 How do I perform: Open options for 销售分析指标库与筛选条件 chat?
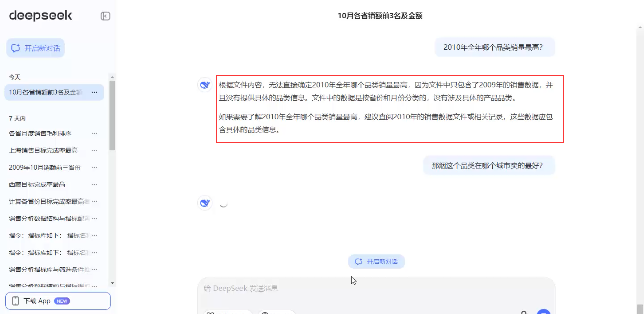(x=94, y=269)
